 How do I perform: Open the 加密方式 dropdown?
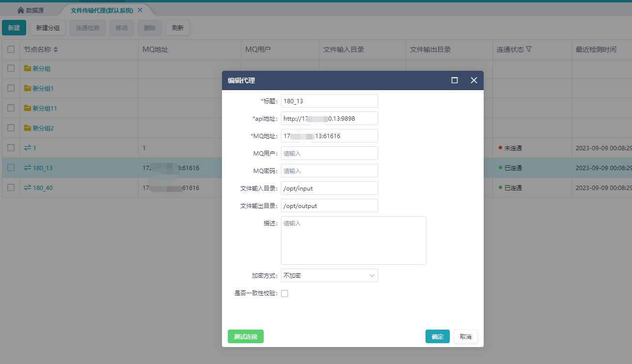pyautogui.click(x=329, y=275)
